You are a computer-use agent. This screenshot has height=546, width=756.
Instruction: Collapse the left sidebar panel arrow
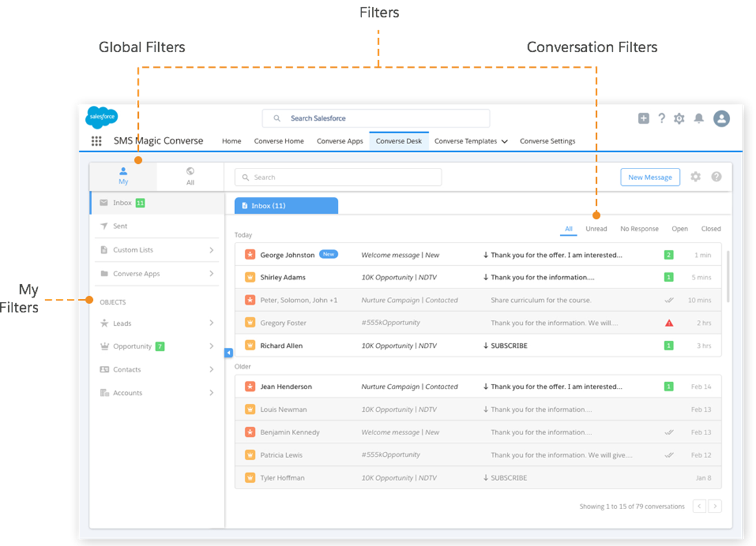click(x=229, y=353)
